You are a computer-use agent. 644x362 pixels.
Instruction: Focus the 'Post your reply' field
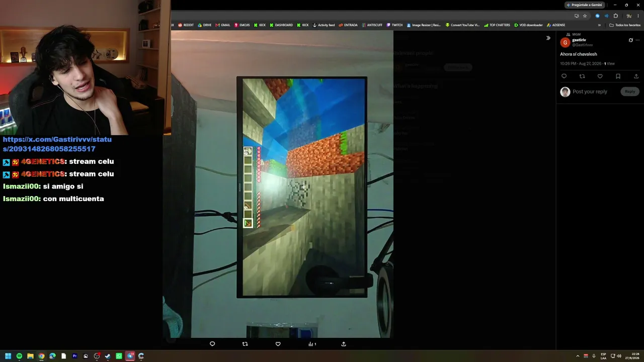pos(590,92)
